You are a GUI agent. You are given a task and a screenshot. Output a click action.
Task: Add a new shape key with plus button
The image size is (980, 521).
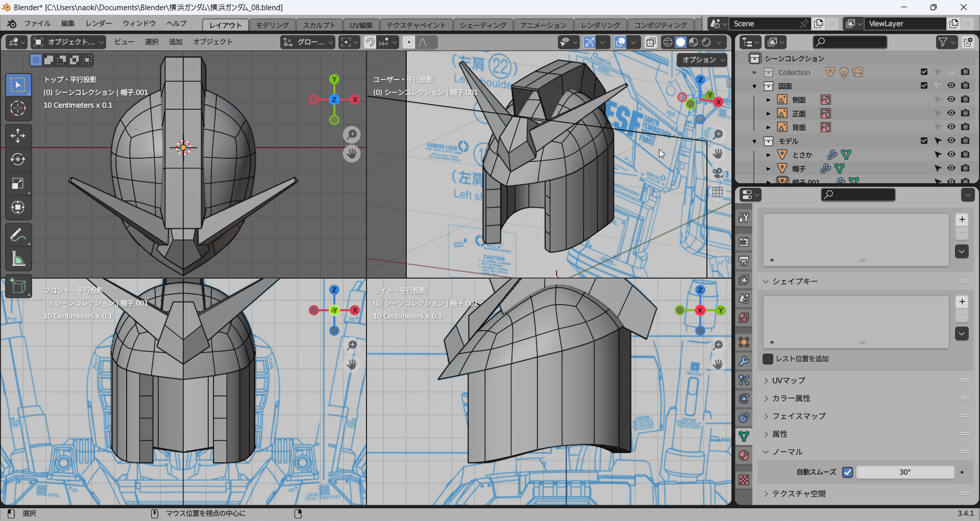click(x=962, y=302)
